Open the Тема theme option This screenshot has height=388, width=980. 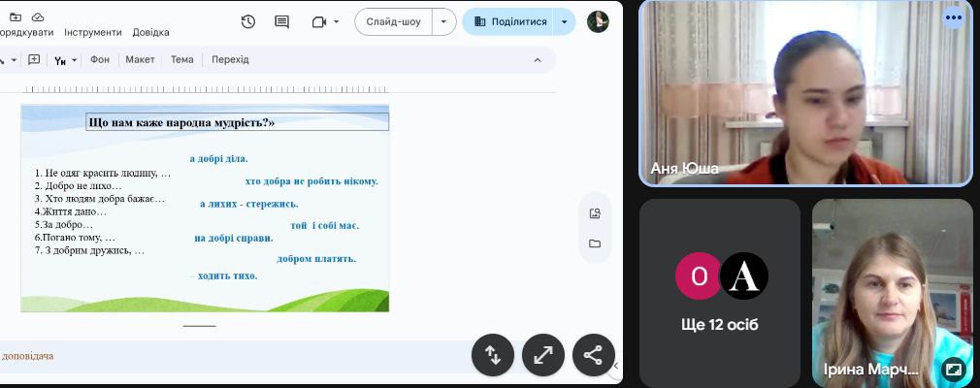pyautogui.click(x=182, y=60)
